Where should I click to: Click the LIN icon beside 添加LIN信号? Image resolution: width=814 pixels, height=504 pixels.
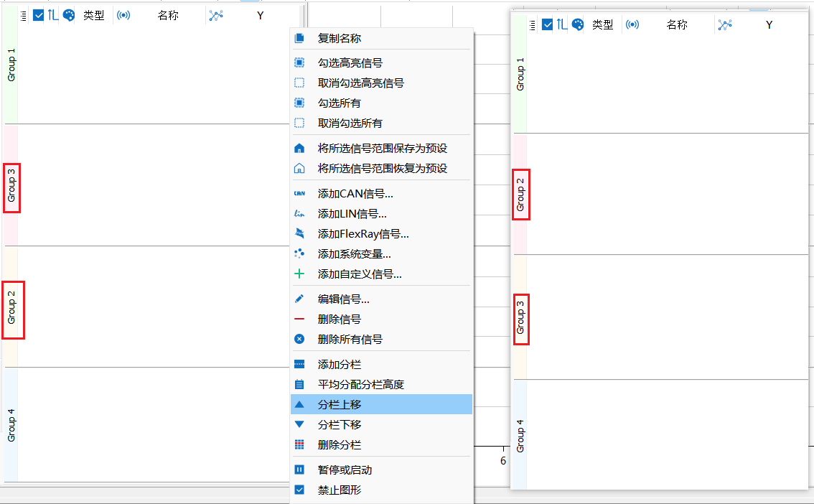299,213
